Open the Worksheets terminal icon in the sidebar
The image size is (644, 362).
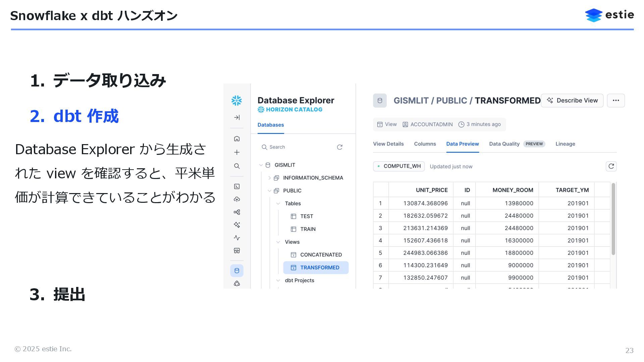pos(237,186)
